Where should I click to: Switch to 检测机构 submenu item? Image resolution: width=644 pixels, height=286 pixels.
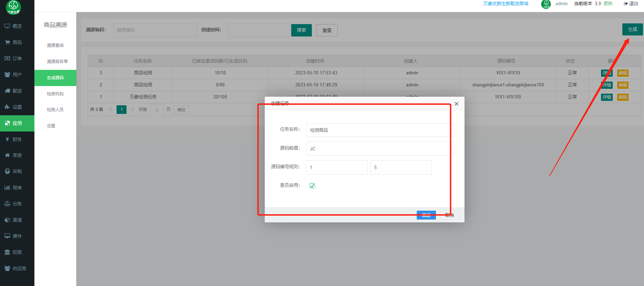pyautogui.click(x=55, y=94)
